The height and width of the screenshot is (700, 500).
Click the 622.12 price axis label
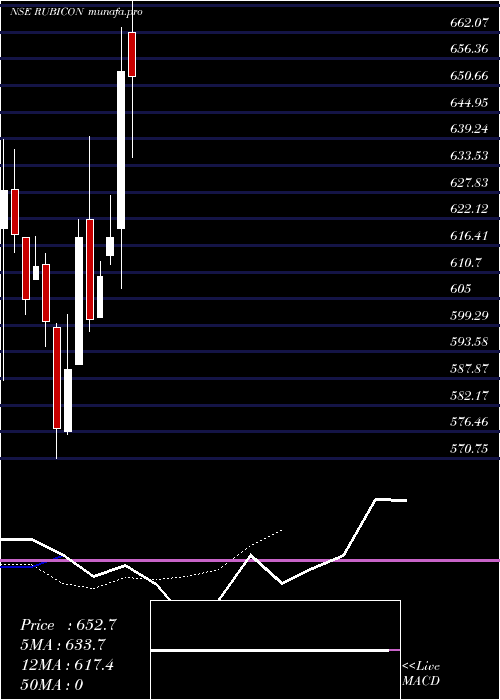469,209
